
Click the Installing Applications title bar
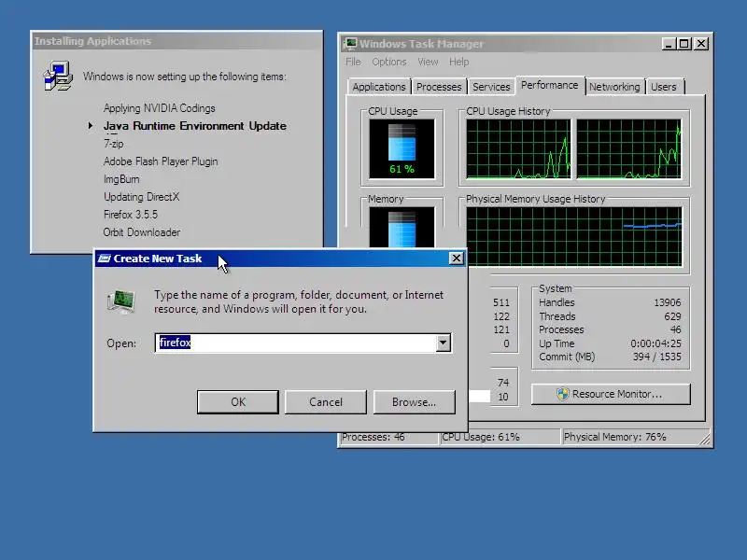(176, 41)
